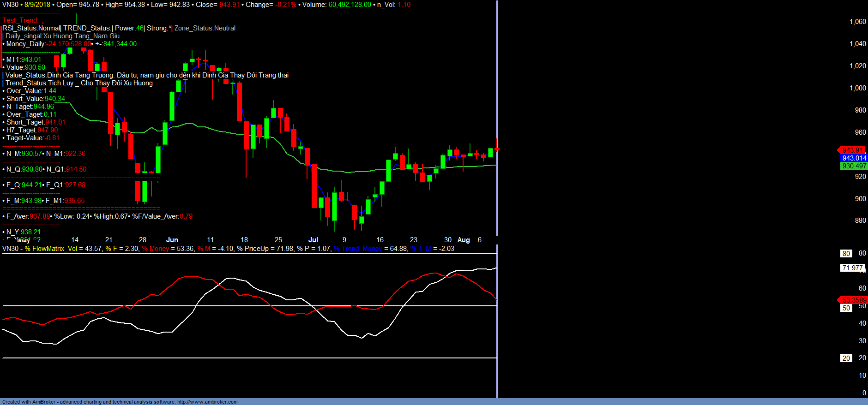
Task: Click the red 53.3589 indicator value tag
Action: [x=854, y=300]
